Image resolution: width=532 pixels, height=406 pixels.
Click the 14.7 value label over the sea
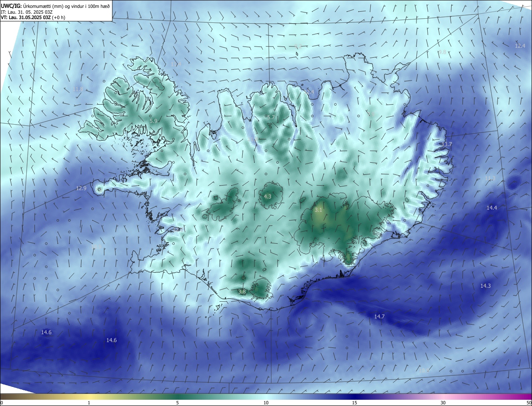379,317
